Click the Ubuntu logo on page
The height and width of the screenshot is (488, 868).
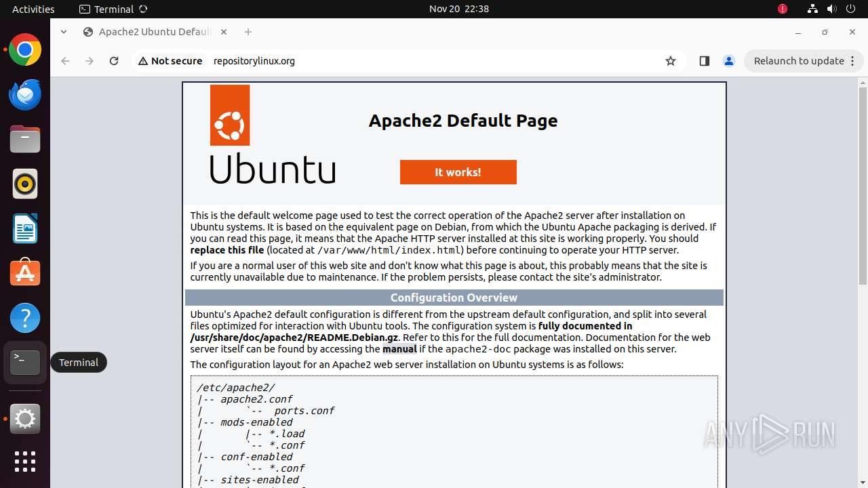273,134
